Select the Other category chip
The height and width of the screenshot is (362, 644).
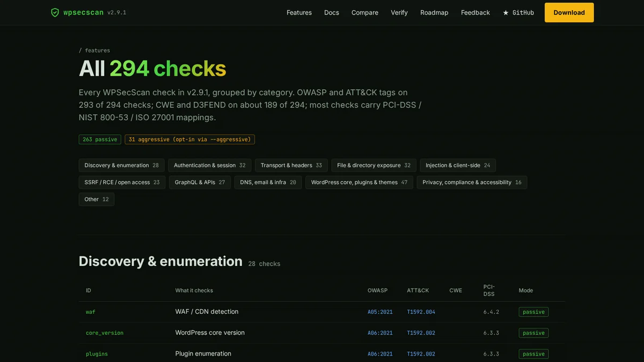click(x=97, y=200)
